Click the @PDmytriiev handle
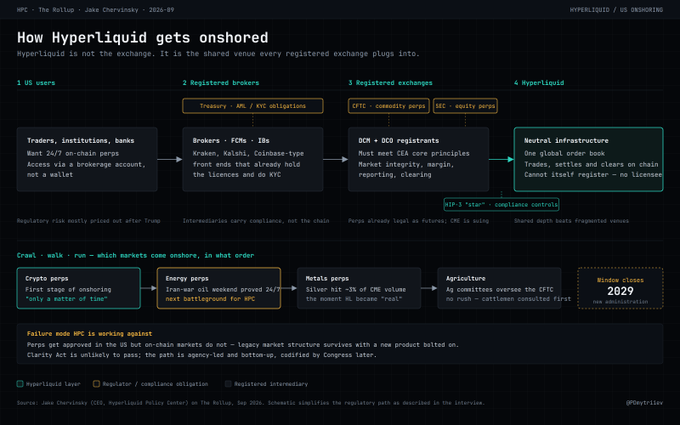The width and height of the screenshot is (680, 425). pyautogui.click(x=644, y=402)
